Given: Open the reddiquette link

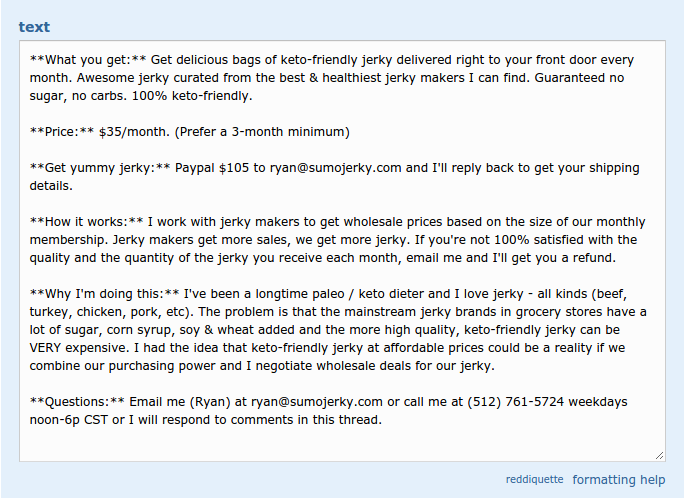Looking at the screenshot, I should (x=534, y=480).
